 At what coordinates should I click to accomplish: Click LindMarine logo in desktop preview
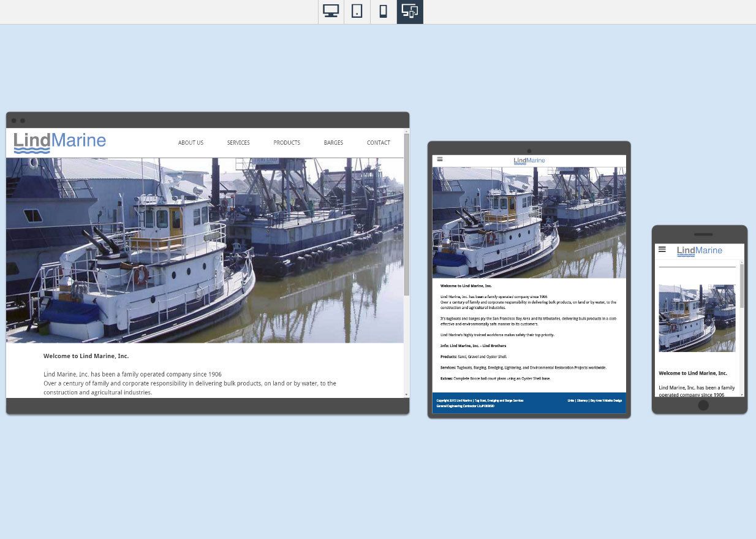[x=59, y=142]
